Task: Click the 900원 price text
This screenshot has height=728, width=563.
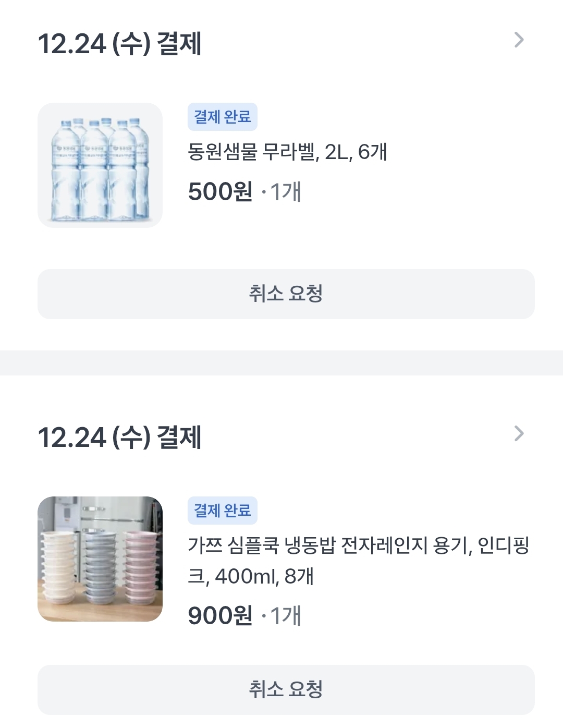Action: pyautogui.click(x=220, y=616)
